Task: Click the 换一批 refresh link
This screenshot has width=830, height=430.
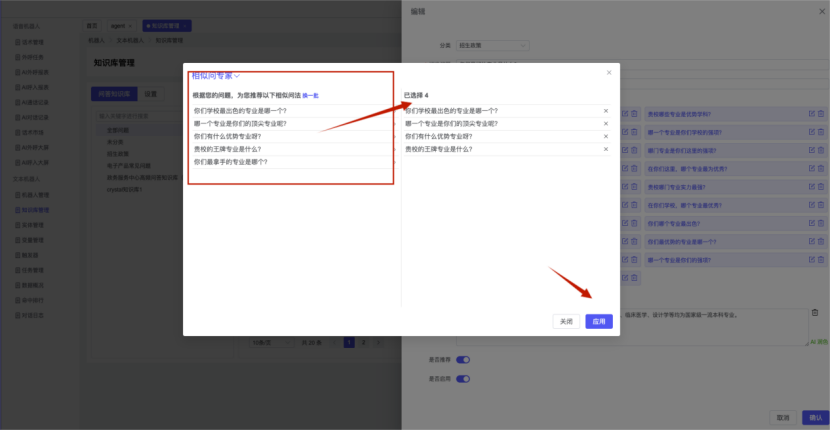Action: [310, 96]
